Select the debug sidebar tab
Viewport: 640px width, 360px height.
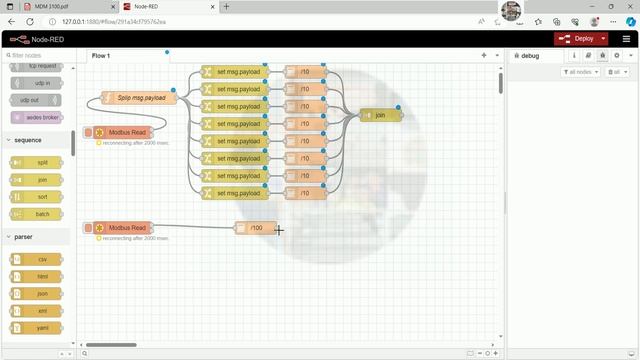pos(535,56)
